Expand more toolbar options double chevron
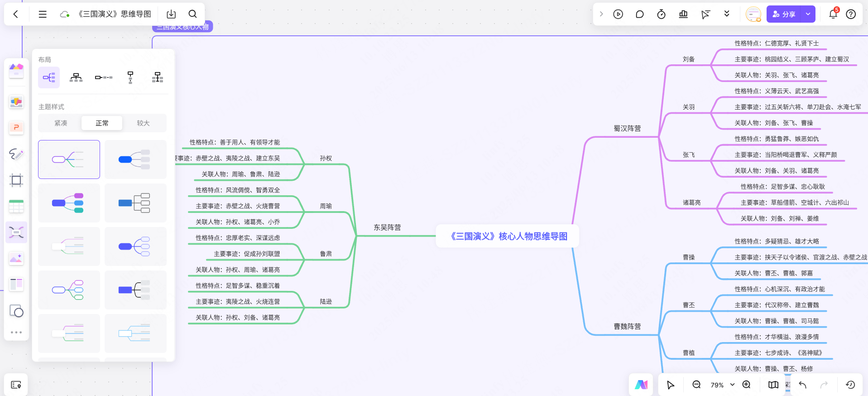The width and height of the screenshot is (868, 396). (x=727, y=14)
